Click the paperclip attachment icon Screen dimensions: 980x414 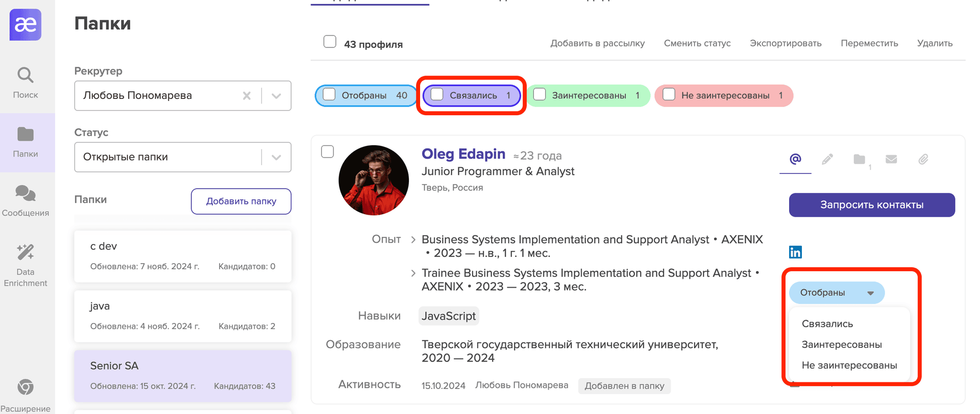click(923, 160)
